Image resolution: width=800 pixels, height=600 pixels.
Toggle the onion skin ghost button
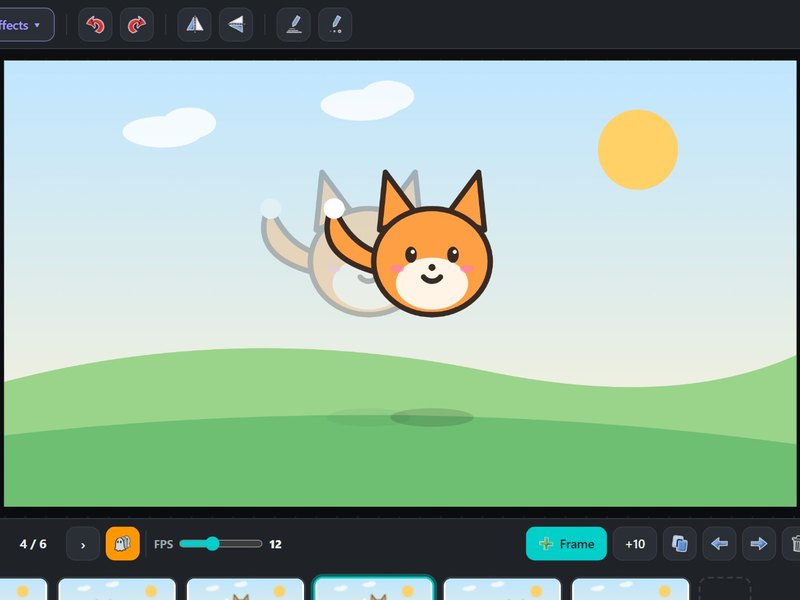coord(122,544)
